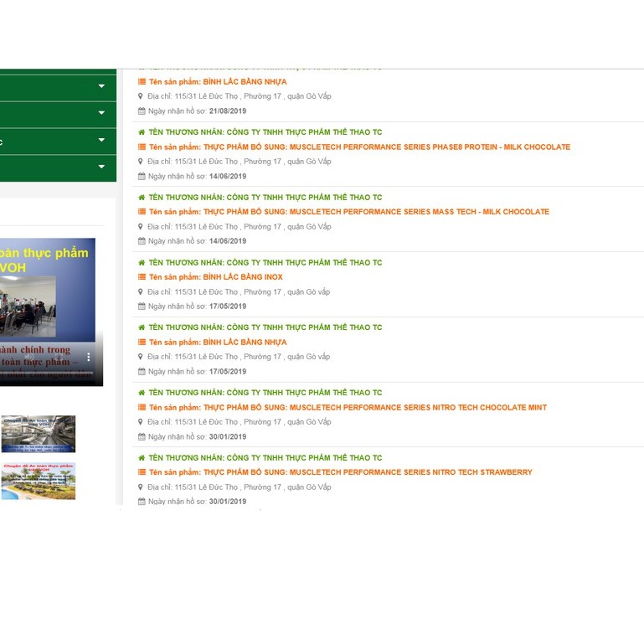644x644 pixels.
Task: Open the kitchen video thumbnail in the sidebar
Action: 38,434
